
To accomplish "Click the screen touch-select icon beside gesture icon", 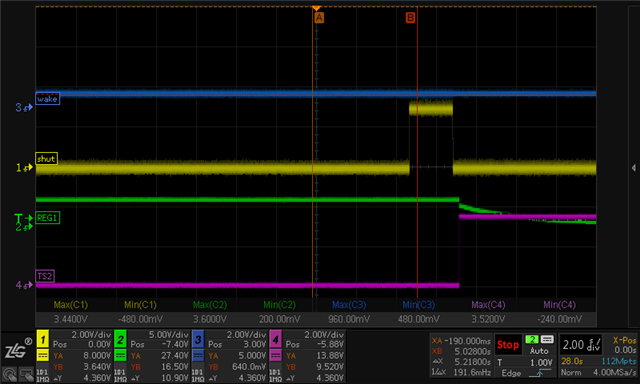I will pyautogui.click(x=26, y=374).
